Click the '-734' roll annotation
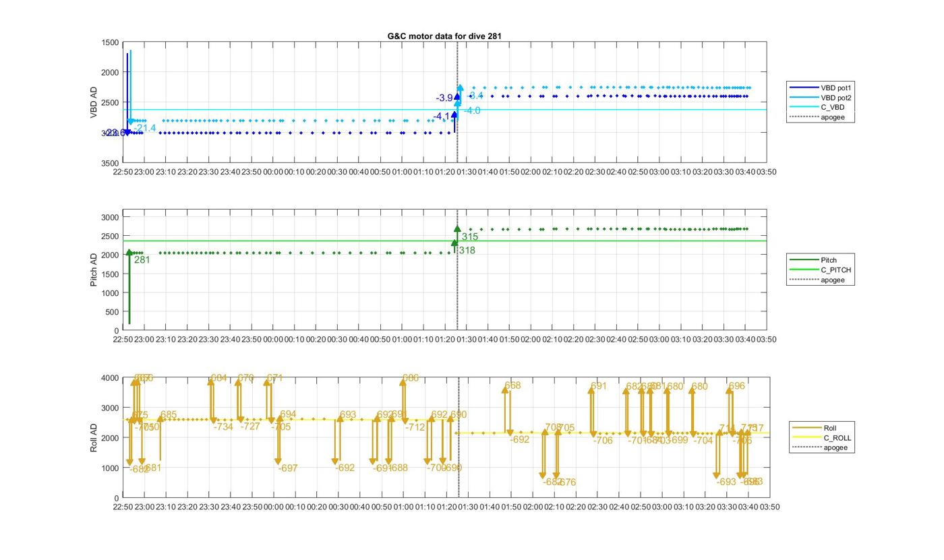This screenshot has width=944, height=560. [x=223, y=427]
